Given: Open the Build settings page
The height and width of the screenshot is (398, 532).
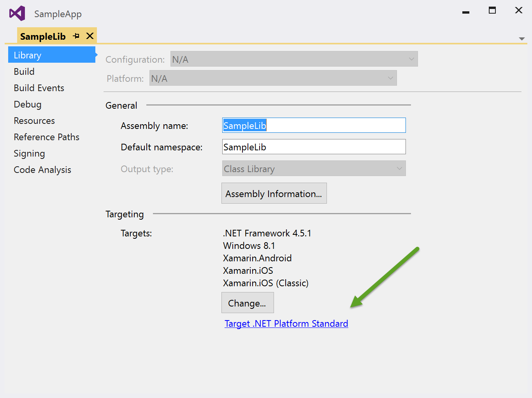Looking at the screenshot, I should click(x=24, y=72).
